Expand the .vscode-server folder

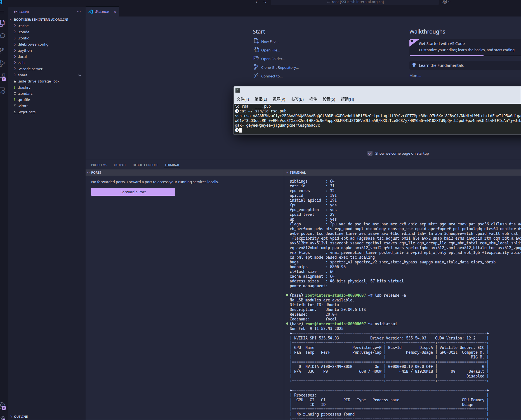(15, 69)
